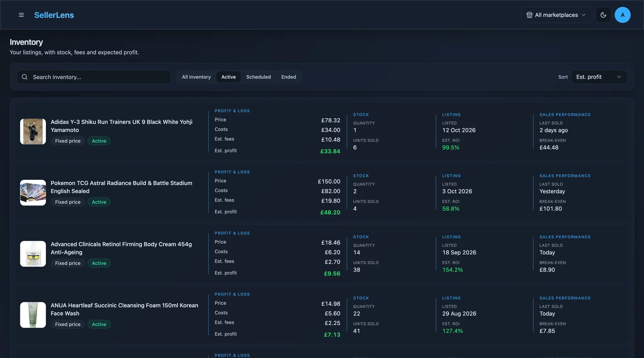Click last sold value 2 days ago

pyautogui.click(x=553, y=130)
